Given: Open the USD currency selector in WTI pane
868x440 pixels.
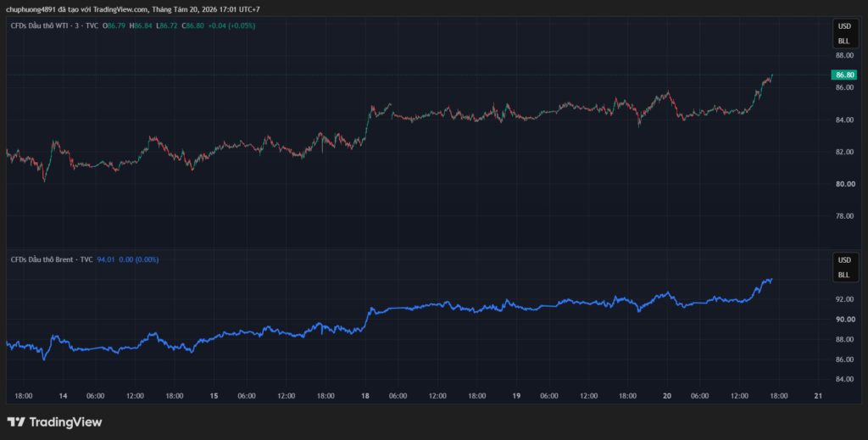Looking at the screenshot, I should tap(843, 26).
